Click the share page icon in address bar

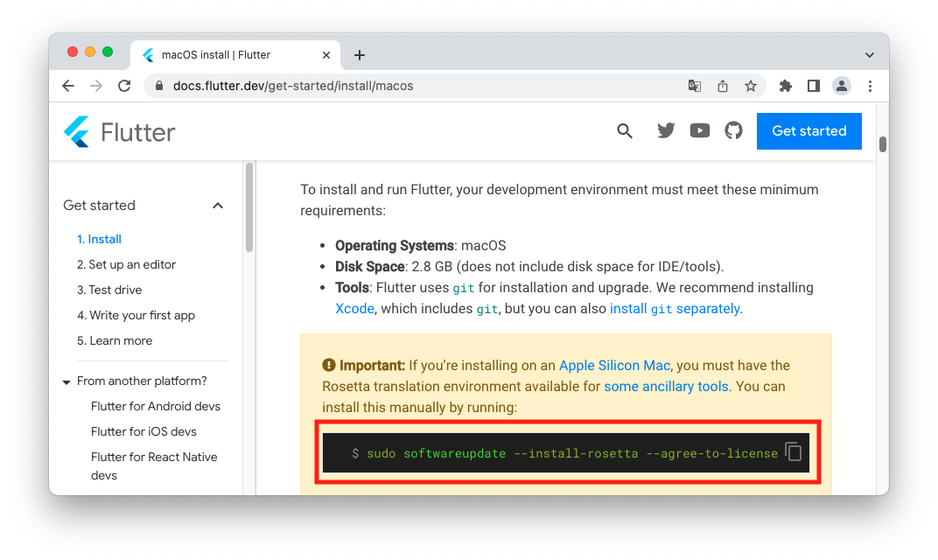pyautogui.click(x=723, y=86)
